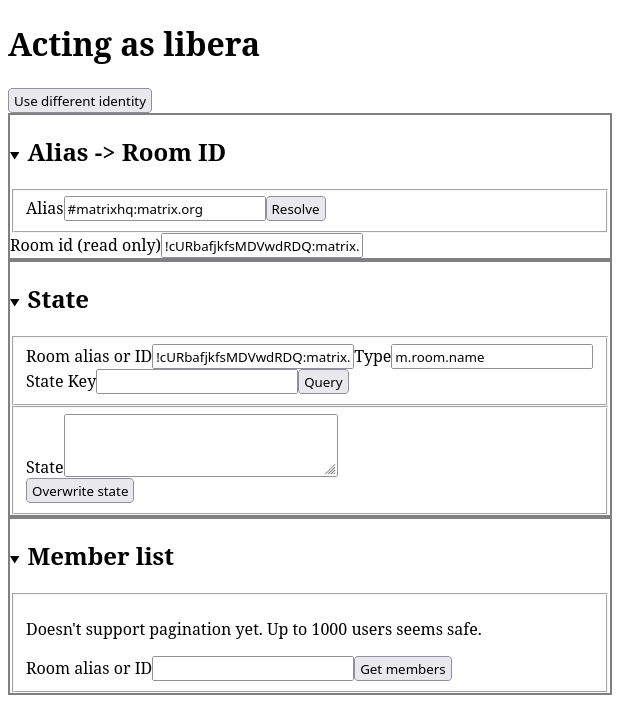The image size is (620, 703).
Task: Collapse the Member list disclosure triangle
Action: pos(15,559)
